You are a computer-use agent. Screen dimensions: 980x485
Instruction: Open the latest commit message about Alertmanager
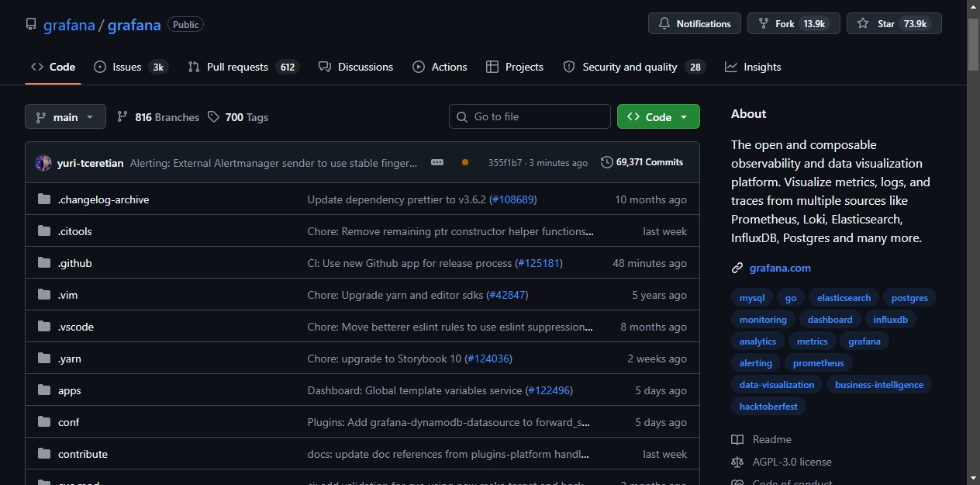(274, 163)
